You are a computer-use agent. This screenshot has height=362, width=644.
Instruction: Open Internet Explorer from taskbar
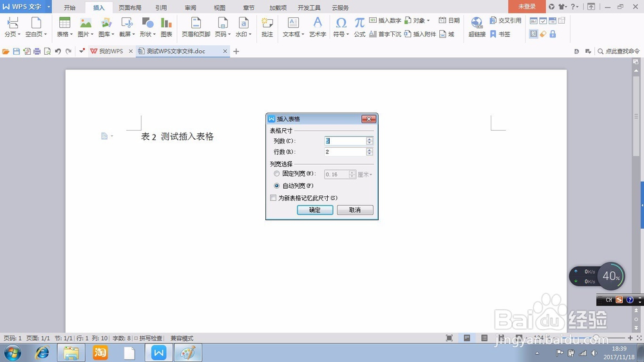pyautogui.click(x=42, y=353)
